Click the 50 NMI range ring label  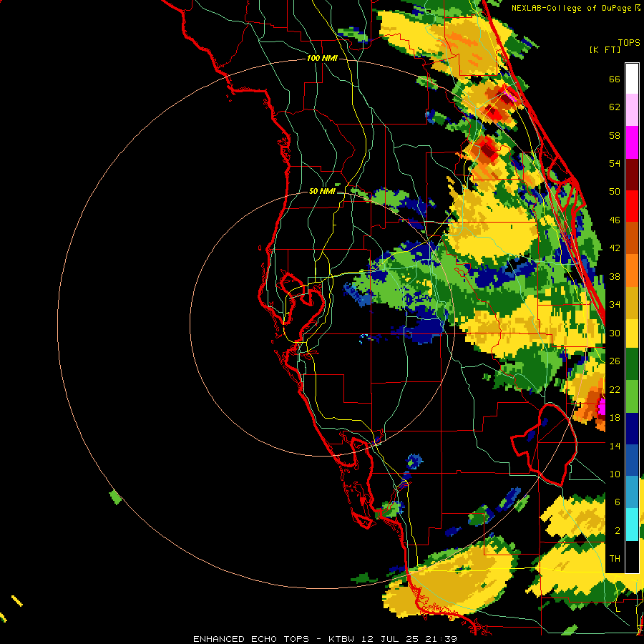322,191
